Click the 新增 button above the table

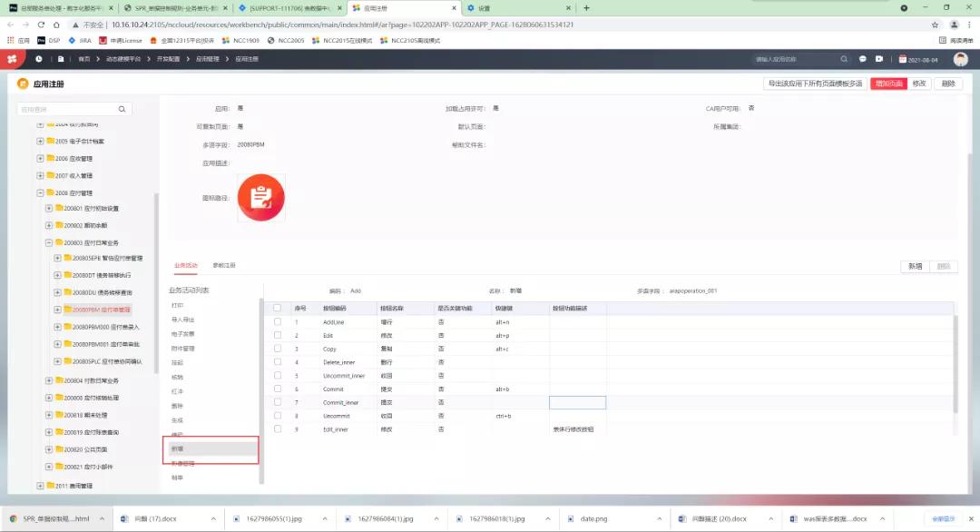915,266
